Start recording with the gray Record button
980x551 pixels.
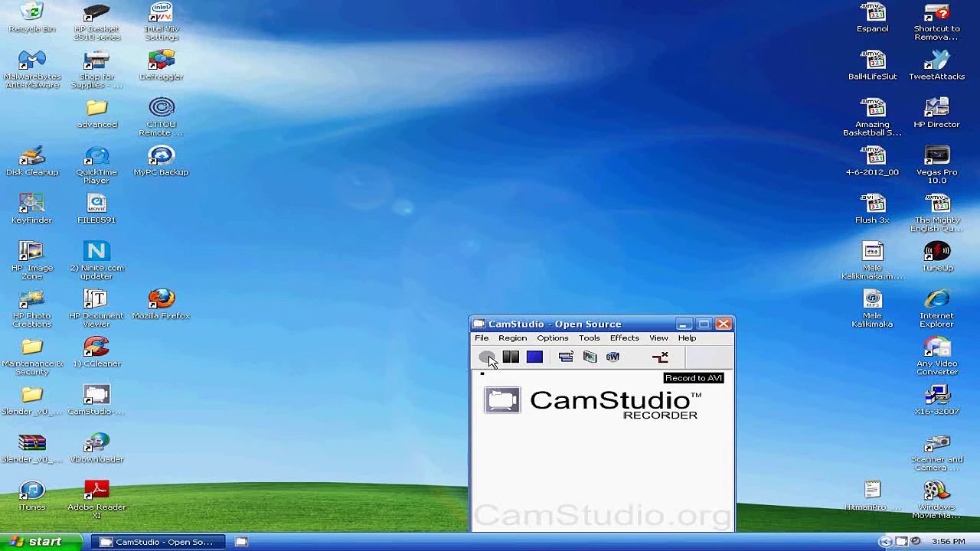click(x=486, y=357)
